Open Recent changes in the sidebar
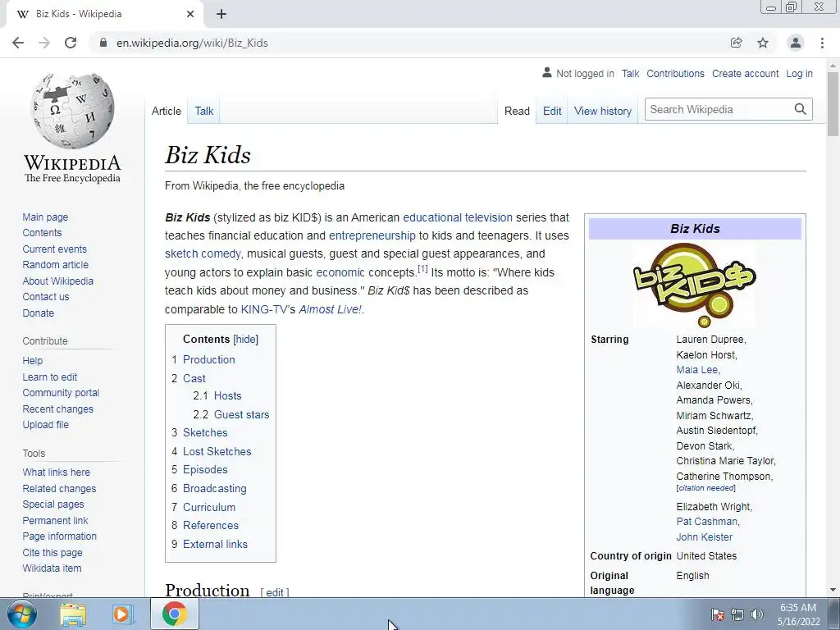This screenshot has width=840, height=630. click(58, 409)
